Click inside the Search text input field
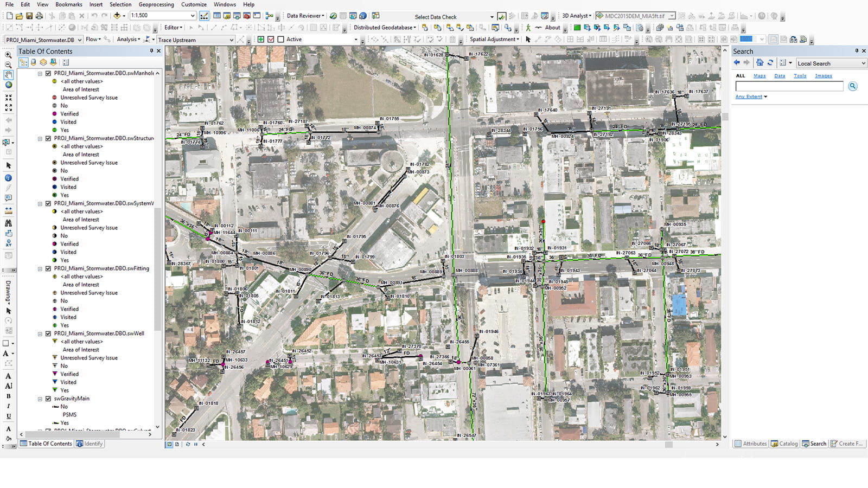The height and width of the screenshot is (488, 868). click(x=788, y=86)
